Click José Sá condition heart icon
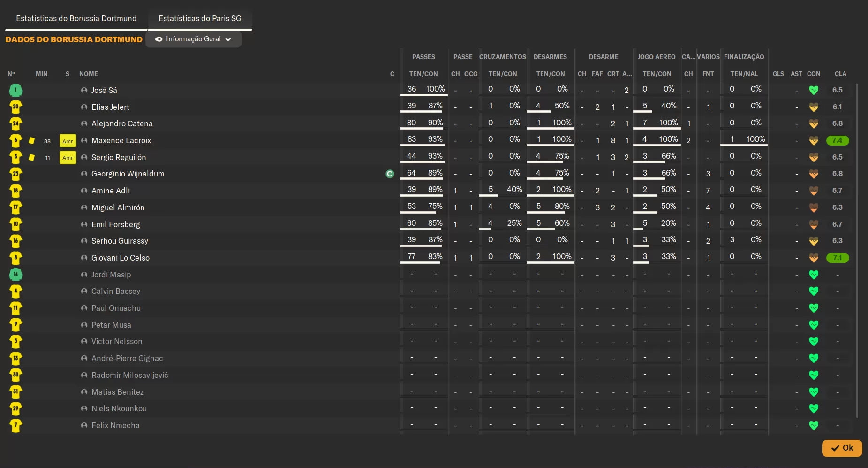Image resolution: width=868 pixels, height=468 pixels. 814,90
